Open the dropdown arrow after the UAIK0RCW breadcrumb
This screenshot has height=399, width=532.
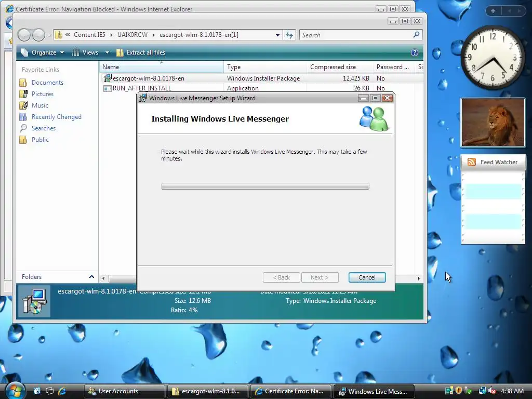tap(154, 35)
